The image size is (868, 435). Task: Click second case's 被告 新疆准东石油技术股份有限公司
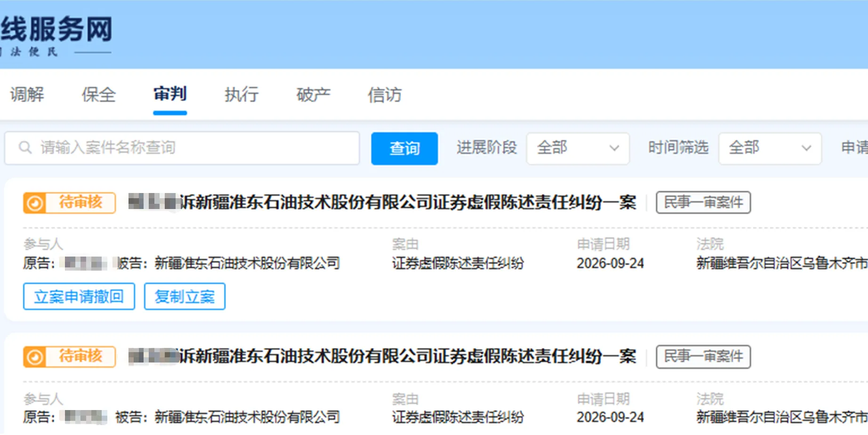pyautogui.click(x=247, y=417)
